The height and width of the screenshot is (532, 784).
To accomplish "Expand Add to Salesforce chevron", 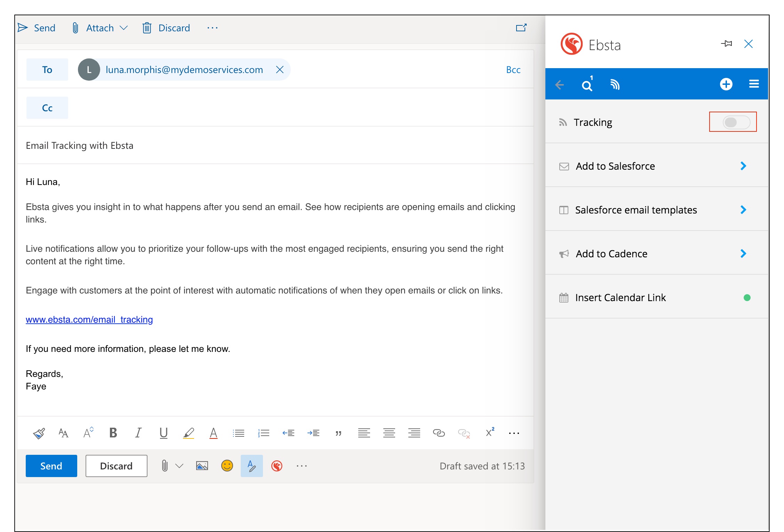I will point(743,166).
